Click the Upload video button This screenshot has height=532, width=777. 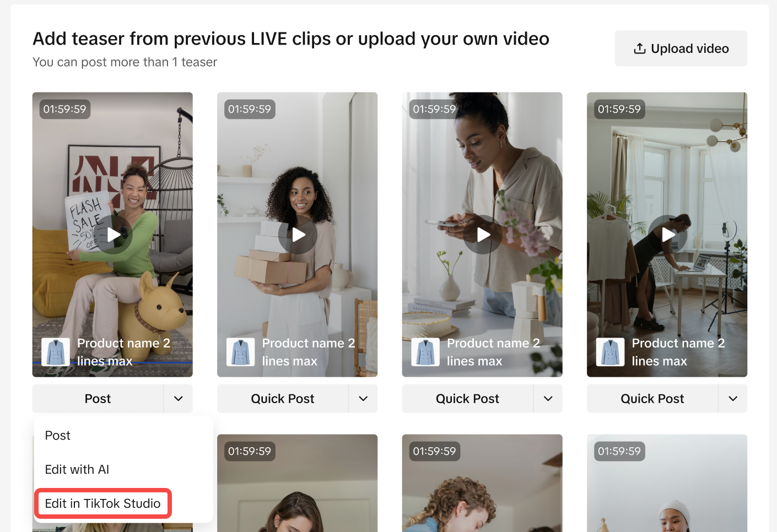click(x=681, y=48)
